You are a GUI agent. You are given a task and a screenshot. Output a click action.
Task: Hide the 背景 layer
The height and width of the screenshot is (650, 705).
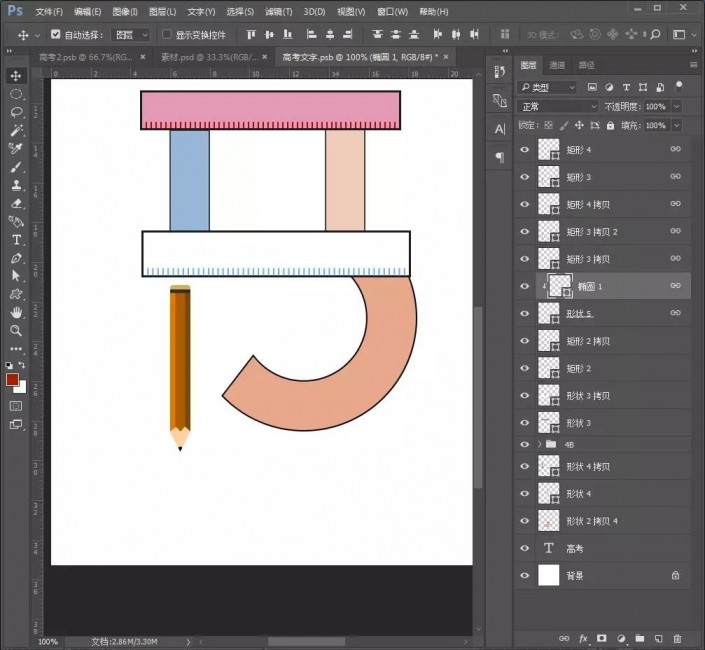tap(524, 575)
